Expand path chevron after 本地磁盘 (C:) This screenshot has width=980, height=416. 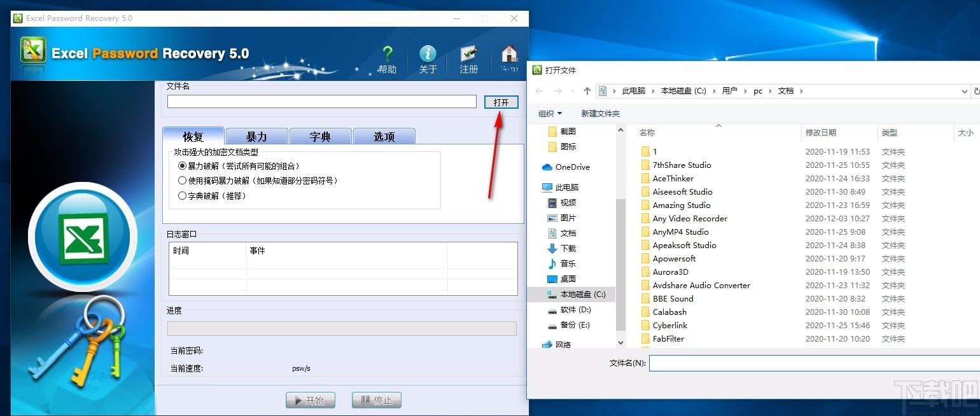click(714, 92)
